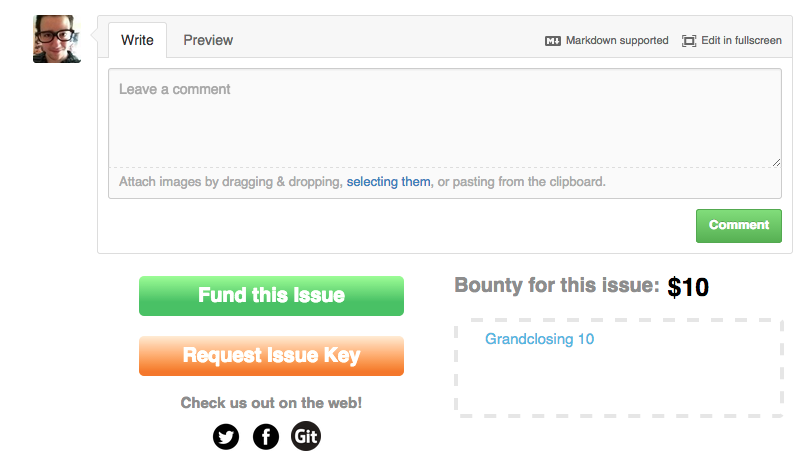Viewport: 806px width, 476px height.
Task: Click the Fund this Issue button
Action: (x=271, y=296)
